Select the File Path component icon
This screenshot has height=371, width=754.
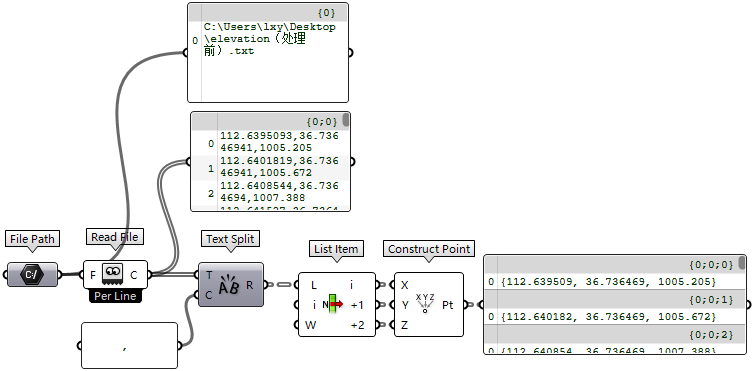click(x=32, y=275)
